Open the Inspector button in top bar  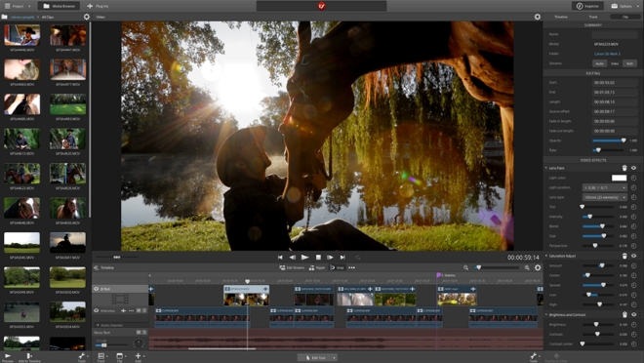click(588, 6)
